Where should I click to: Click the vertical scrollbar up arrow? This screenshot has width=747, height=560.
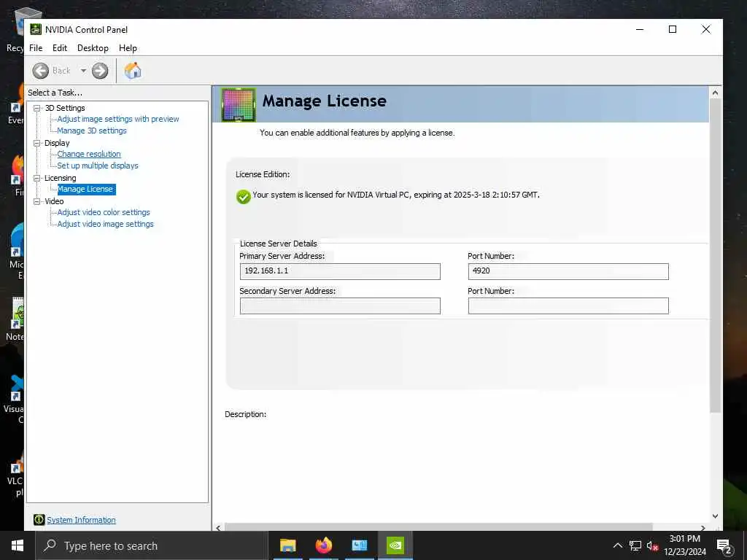tap(715, 93)
